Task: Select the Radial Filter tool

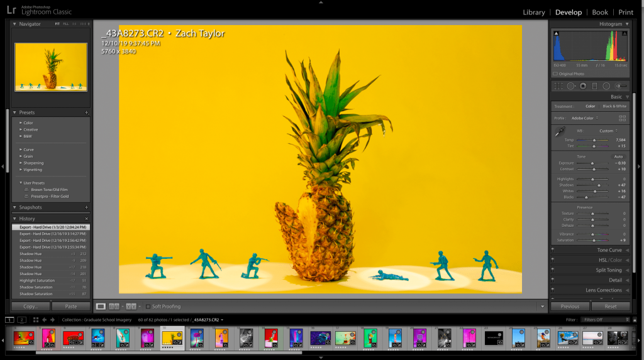Action: 606,86
